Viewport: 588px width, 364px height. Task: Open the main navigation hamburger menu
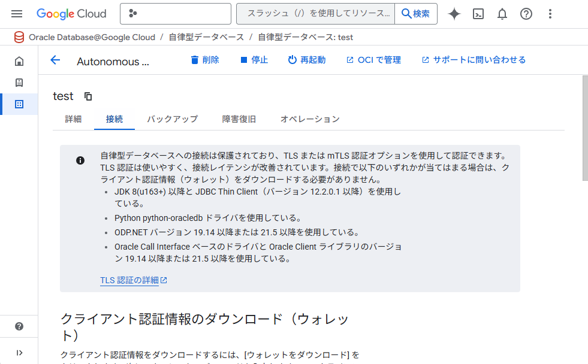[17, 14]
